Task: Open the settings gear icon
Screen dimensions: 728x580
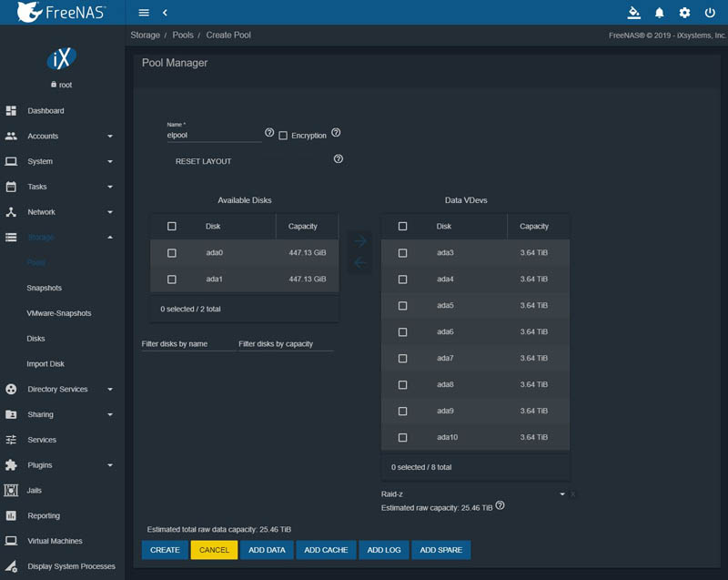Action: click(685, 13)
